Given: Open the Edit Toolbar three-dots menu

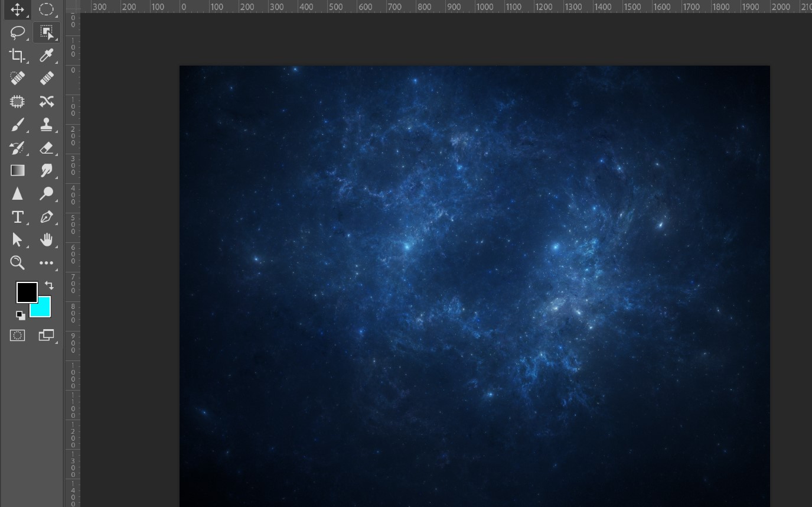Looking at the screenshot, I should click(x=46, y=263).
